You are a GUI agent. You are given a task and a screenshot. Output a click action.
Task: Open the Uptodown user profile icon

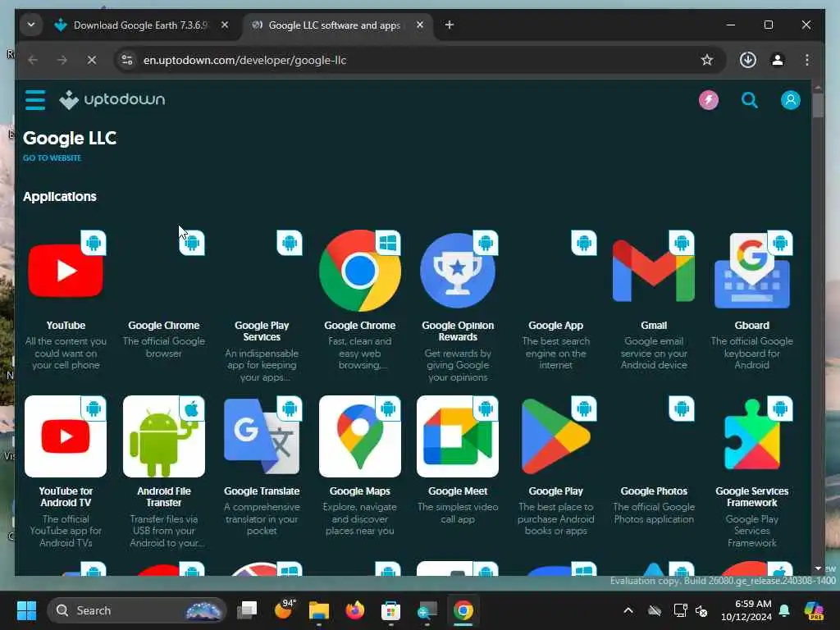coord(790,100)
